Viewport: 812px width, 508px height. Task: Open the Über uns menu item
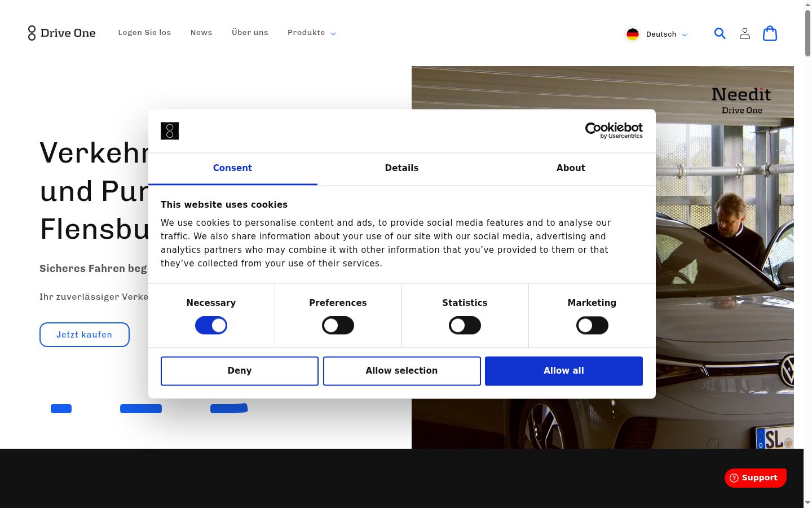[250, 33]
